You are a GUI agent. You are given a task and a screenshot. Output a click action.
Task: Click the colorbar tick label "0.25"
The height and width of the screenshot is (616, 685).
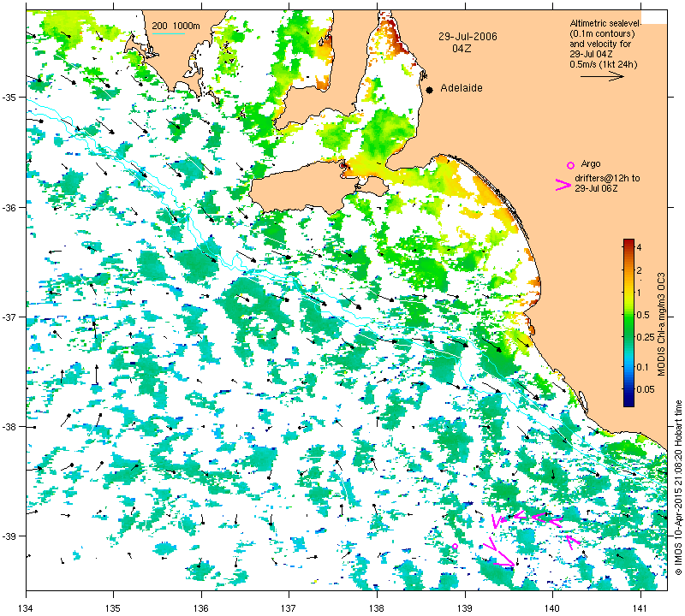[x=646, y=337]
